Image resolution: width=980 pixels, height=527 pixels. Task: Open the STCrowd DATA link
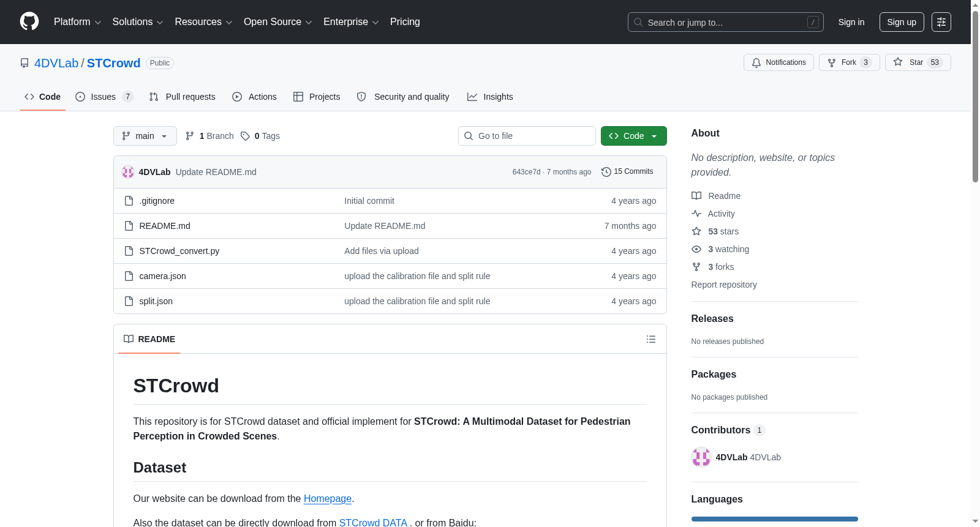click(373, 523)
